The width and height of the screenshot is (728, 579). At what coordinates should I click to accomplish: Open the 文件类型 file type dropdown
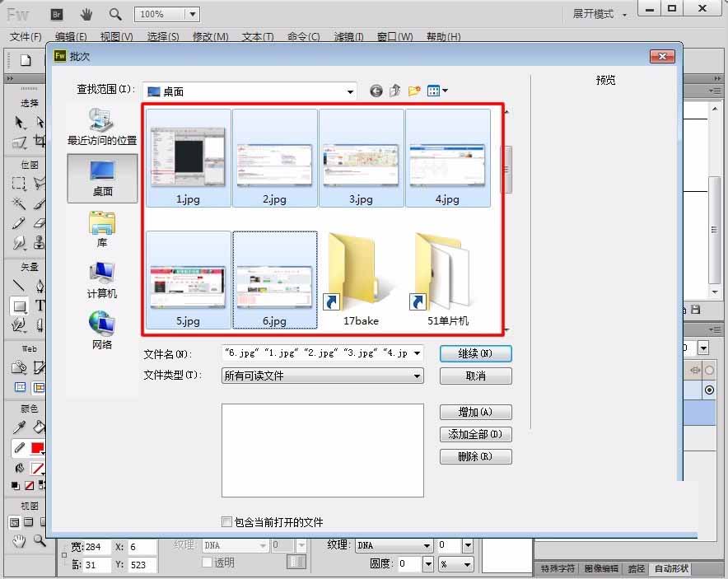(x=420, y=376)
